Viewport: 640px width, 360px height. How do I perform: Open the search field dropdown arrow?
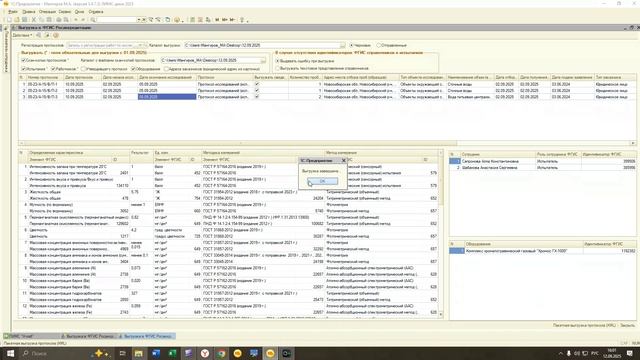[x=139, y=20]
